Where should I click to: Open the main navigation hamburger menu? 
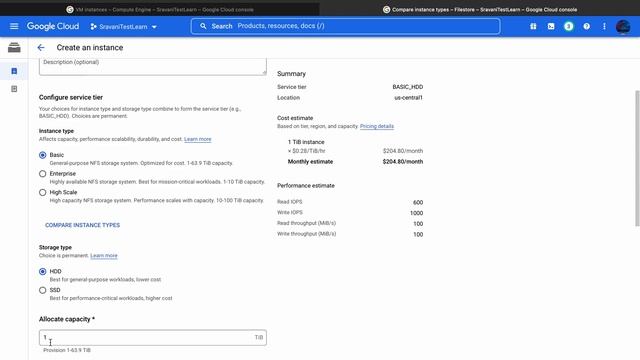click(14, 26)
